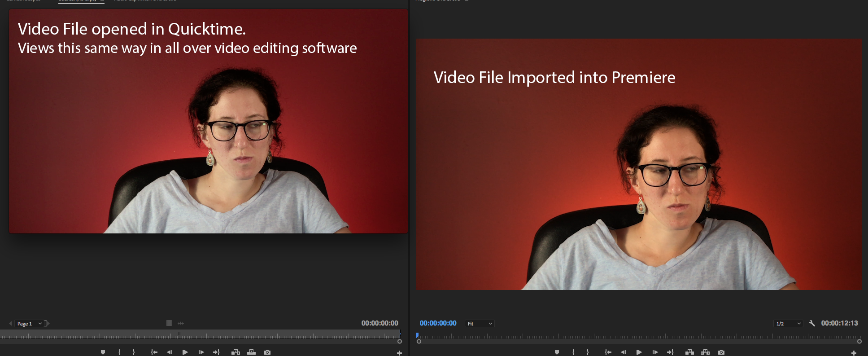Screen dimensions: 868x356
Task: Click Program zoom scroll bar left handle
Action: [x=419, y=342]
